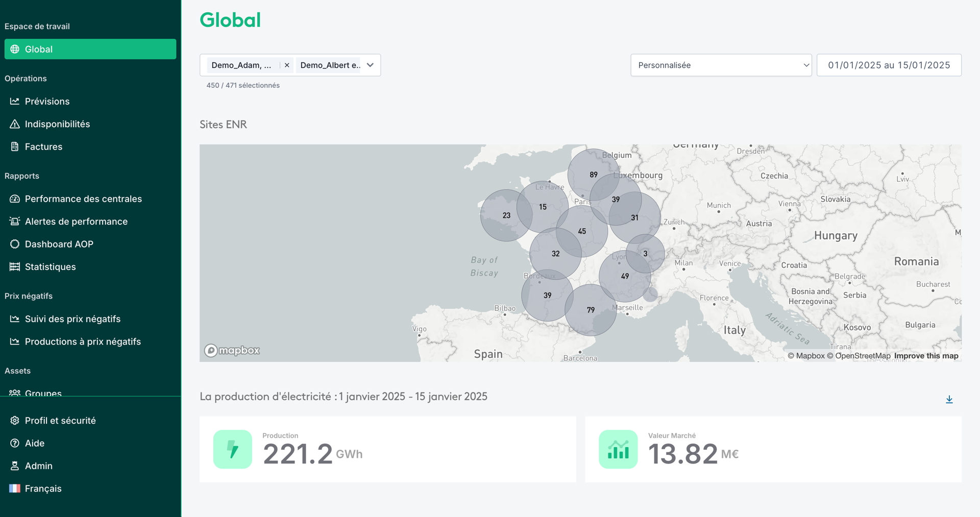
Task: Click the Valeur Marché bar chart icon
Action: pos(618,449)
